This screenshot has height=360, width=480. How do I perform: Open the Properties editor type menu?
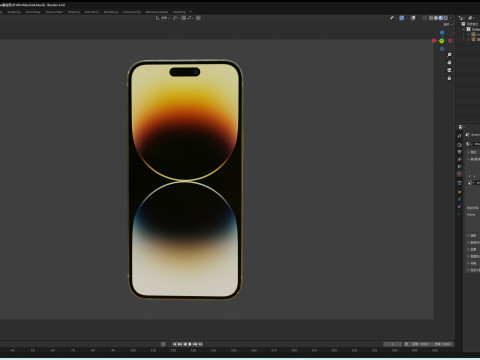pyautogui.click(x=461, y=127)
